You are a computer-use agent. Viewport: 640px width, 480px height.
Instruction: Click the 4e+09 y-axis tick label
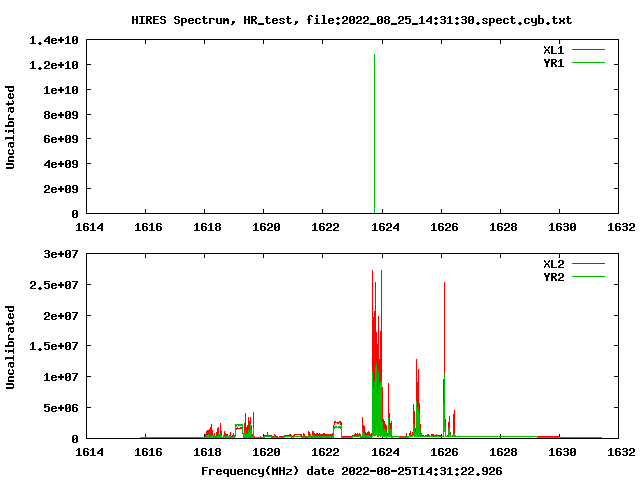[61, 164]
